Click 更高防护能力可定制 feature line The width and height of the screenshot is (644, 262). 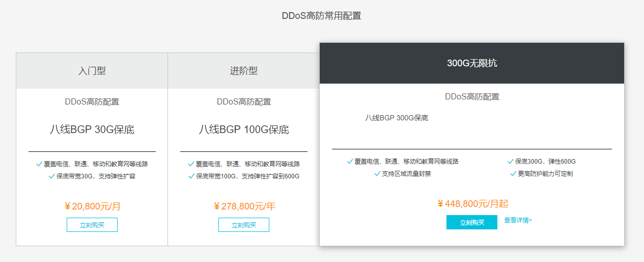point(545,174)
